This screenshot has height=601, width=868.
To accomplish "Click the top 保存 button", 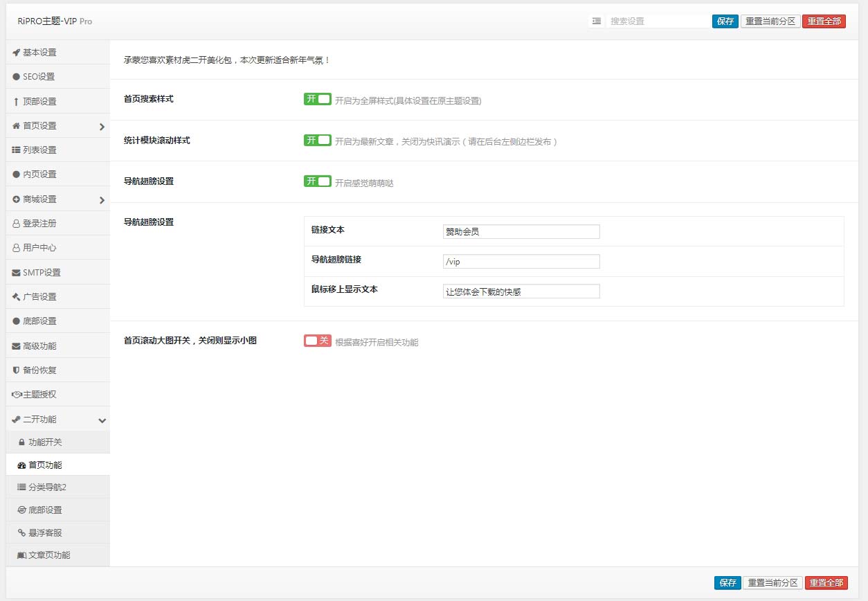I will pyautogui.click(x=725, y=21).
